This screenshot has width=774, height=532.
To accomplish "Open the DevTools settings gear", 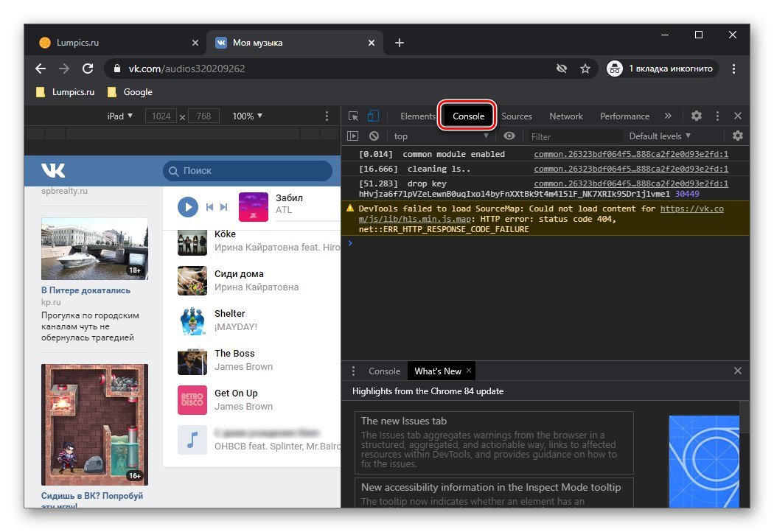I will (x=696, y=116).
